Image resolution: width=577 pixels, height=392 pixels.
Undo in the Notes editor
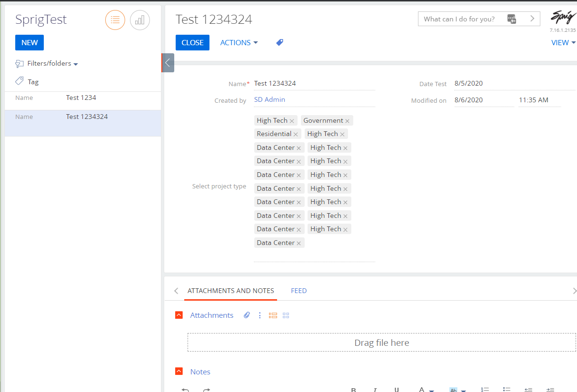pos(185,390)
